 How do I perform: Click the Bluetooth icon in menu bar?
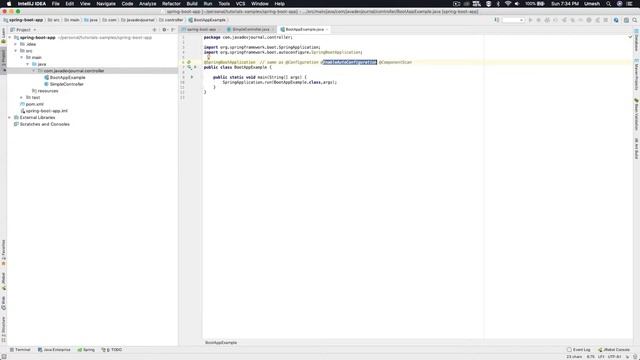click(498, 4)
